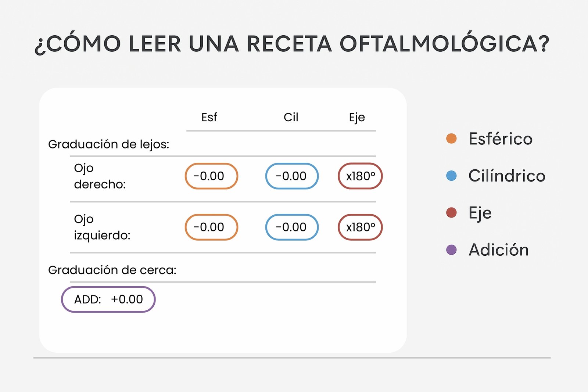
Task: Click the Graduación de cerca heading
Action: [x=112, y=270]
